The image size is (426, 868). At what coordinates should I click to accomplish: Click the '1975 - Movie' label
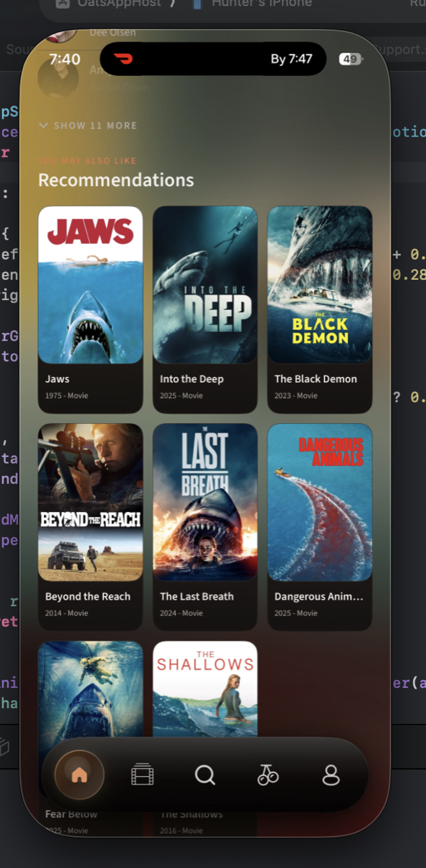tap(67, 396)
